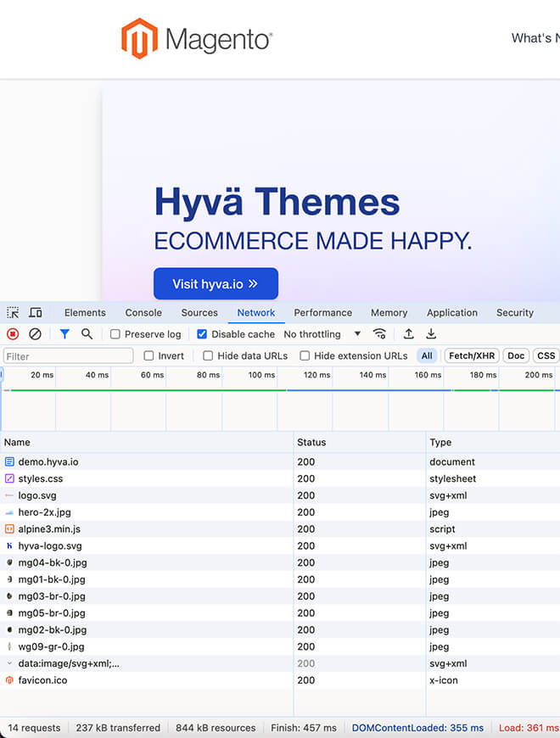Switch to the Elements tab
The image size is (560, 738).
click(85, 312)
